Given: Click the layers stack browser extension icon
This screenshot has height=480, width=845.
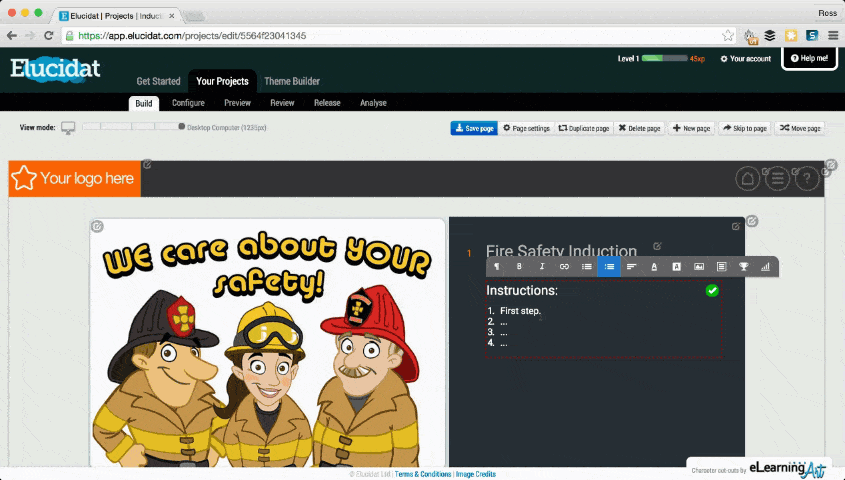Looking at the screenshot, I should 770,36.
